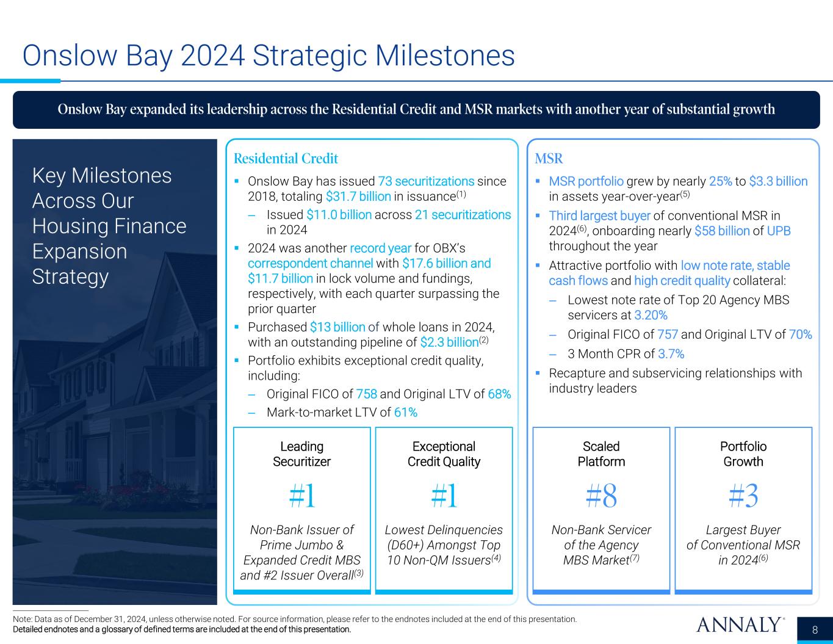
Task: Click the #8 ranking number
Action: [601, 497]
